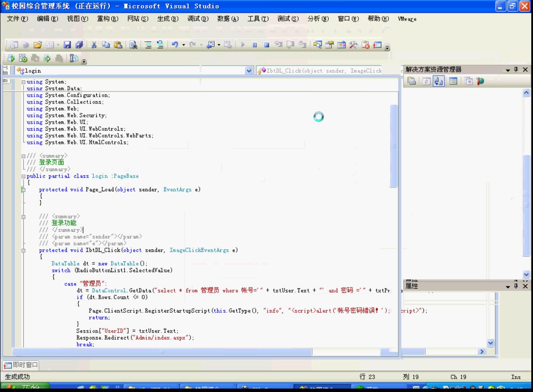Open main toolbar options overflow arrow
Image resolution: width=533 pixels, height=392 pixels.
[x=388, y=47]
